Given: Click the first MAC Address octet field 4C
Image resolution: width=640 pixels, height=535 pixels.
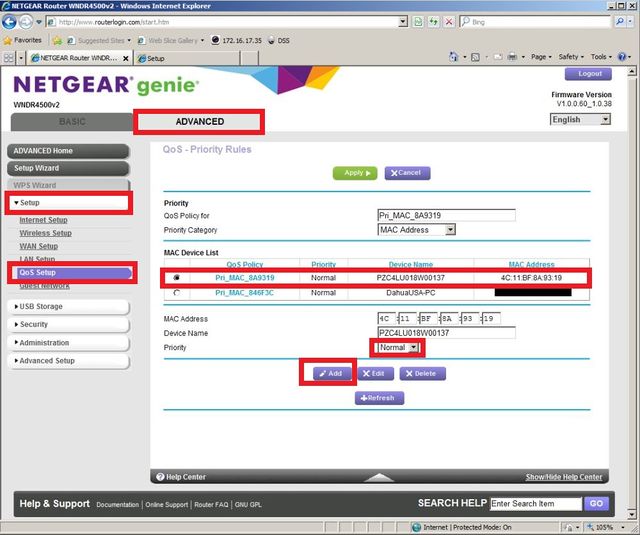Looking at the screenshot, I should coord(386,319).
